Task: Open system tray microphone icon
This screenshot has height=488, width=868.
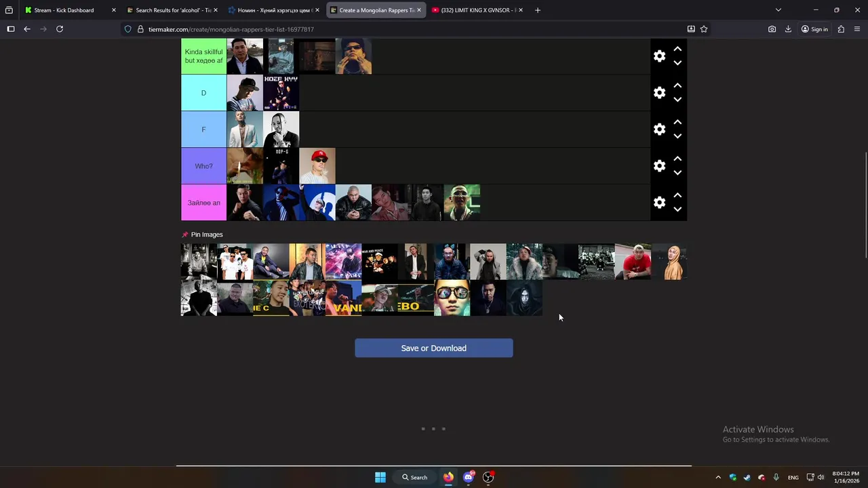Action: point(776,477)
